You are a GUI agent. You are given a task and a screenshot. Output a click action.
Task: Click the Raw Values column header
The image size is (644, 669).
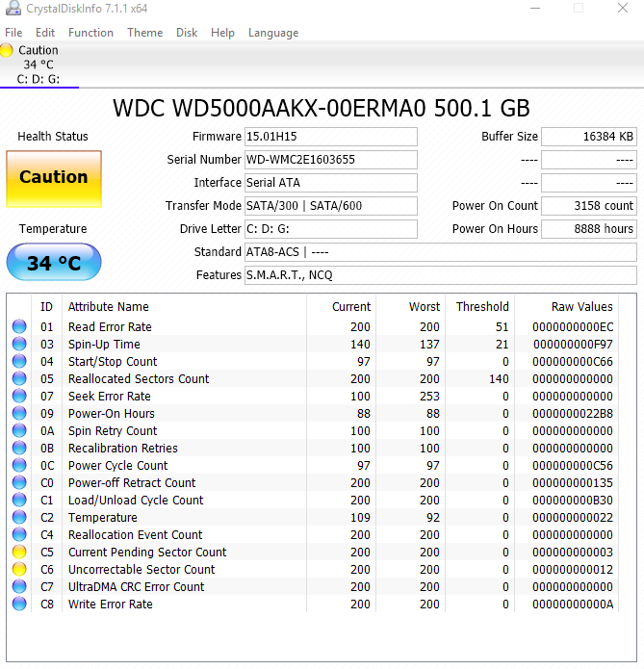coord(582,307)
